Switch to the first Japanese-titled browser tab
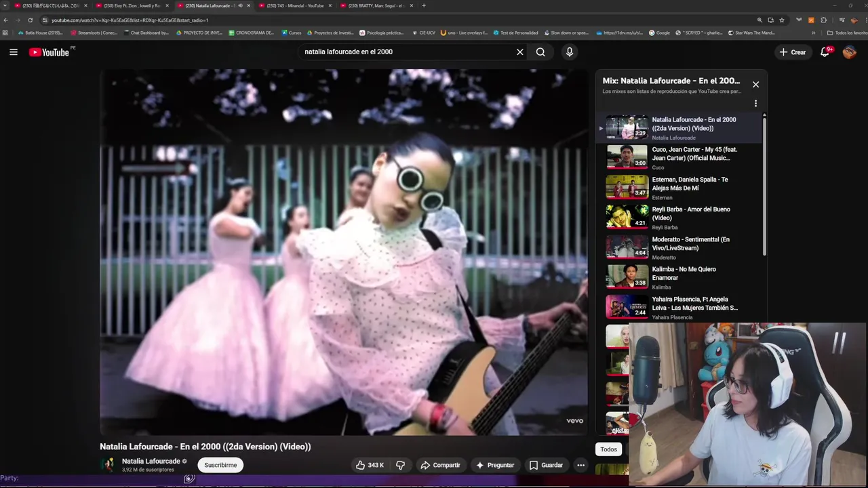868x488 pixels. [50, 5]
